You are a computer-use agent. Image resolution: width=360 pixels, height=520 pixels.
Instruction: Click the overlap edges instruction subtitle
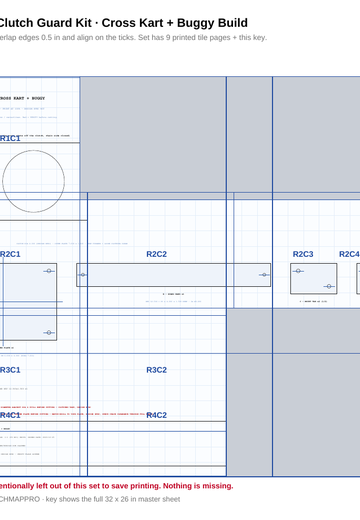pos(133,37)
